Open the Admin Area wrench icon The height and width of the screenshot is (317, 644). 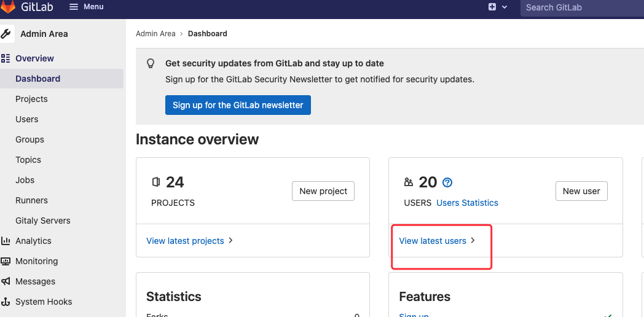point(6,34)
